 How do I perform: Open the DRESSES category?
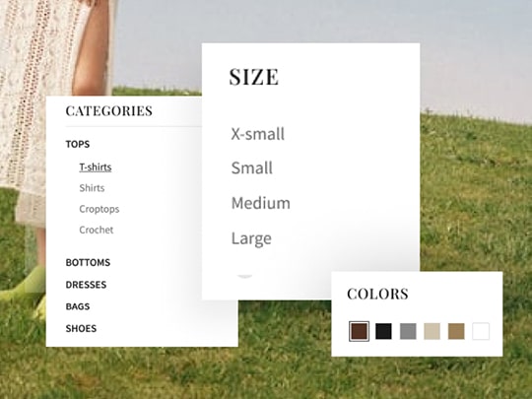coord(86,285)
